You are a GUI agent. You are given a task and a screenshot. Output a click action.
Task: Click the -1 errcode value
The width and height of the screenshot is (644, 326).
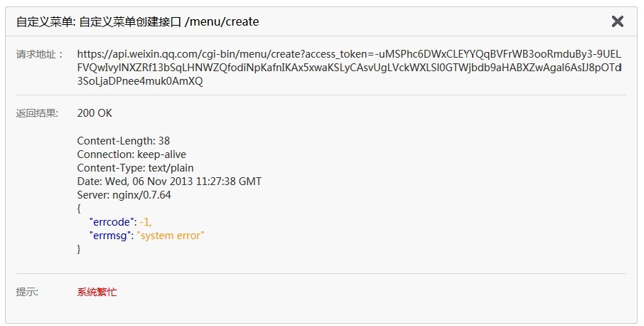(146, 222)
